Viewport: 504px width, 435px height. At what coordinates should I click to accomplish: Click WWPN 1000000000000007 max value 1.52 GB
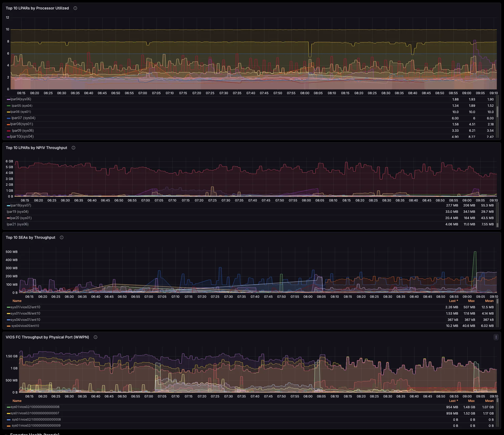(469, 413)
